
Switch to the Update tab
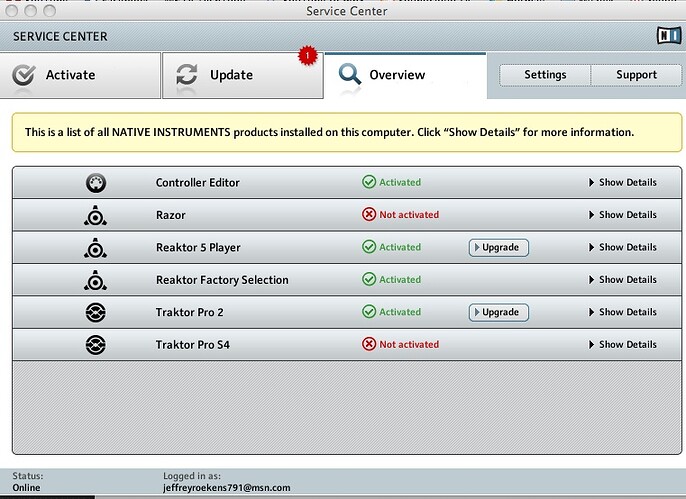[243, 75]
